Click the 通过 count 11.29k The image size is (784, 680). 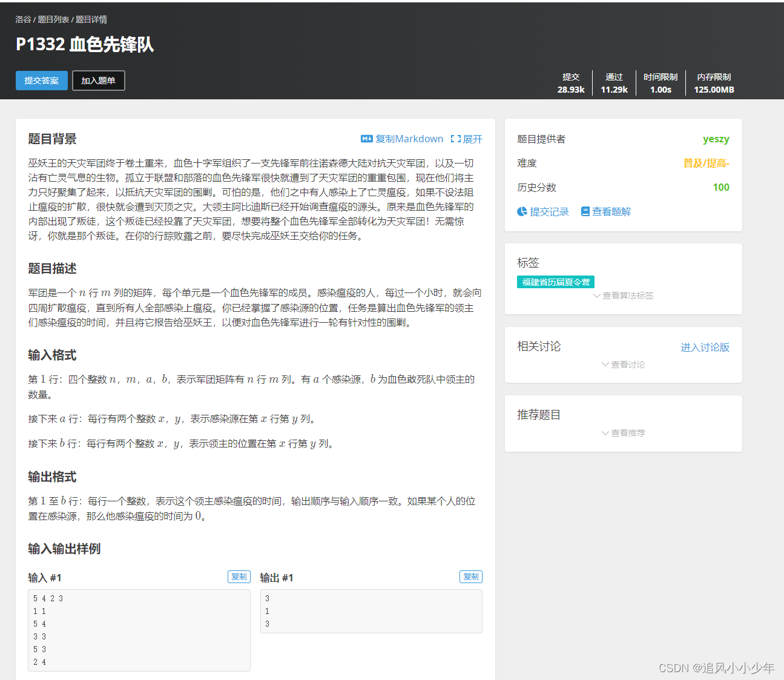point(614,90)
